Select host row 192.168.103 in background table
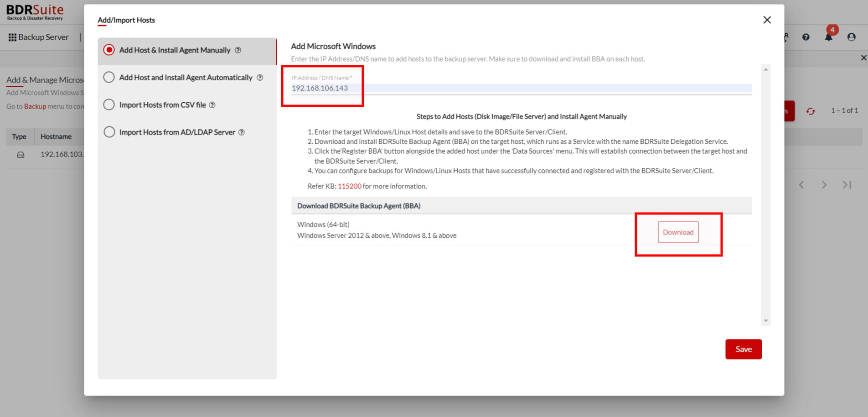 coord(62,154)
